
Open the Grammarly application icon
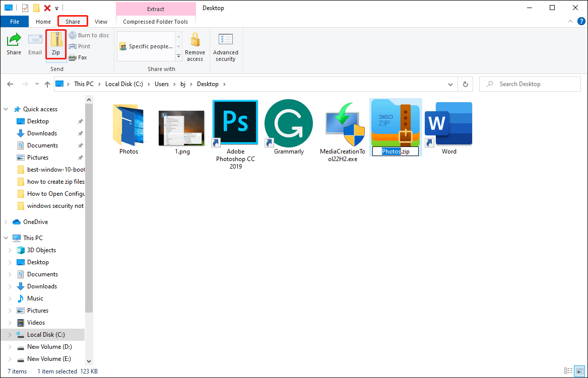click(288, 123)
